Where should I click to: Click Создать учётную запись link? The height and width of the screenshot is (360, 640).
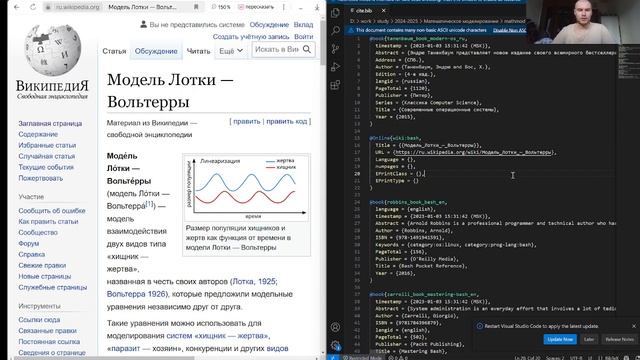tap(251, 36)
